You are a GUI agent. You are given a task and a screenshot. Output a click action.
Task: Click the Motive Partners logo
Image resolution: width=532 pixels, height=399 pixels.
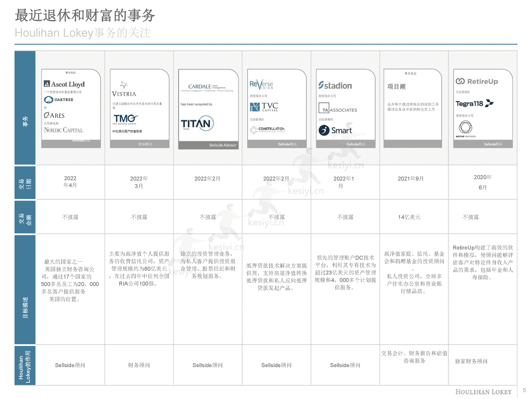465,129
